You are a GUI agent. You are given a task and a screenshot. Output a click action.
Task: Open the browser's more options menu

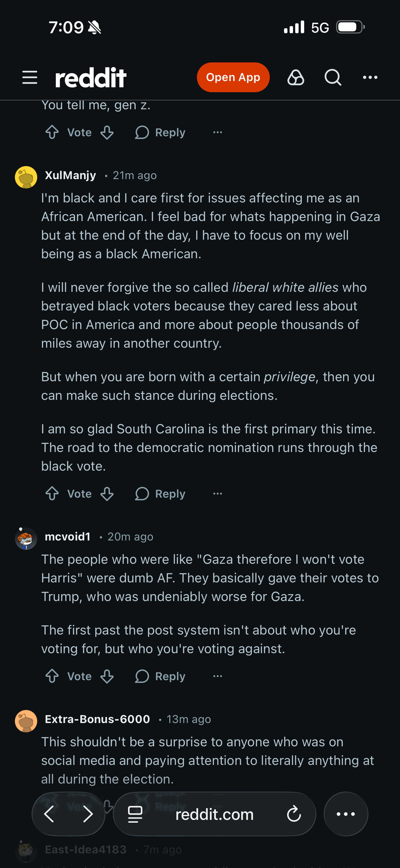pyautogui.click(x=345, y=814)
